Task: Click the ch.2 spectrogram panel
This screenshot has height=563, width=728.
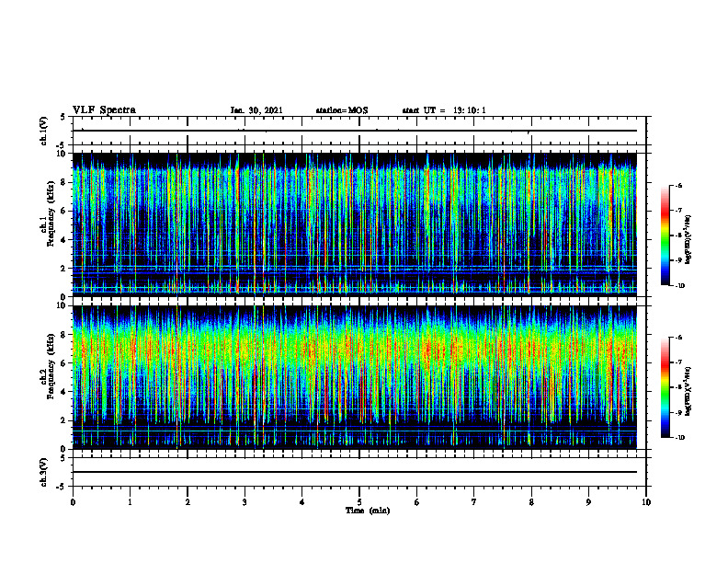Action: [355, 377]
